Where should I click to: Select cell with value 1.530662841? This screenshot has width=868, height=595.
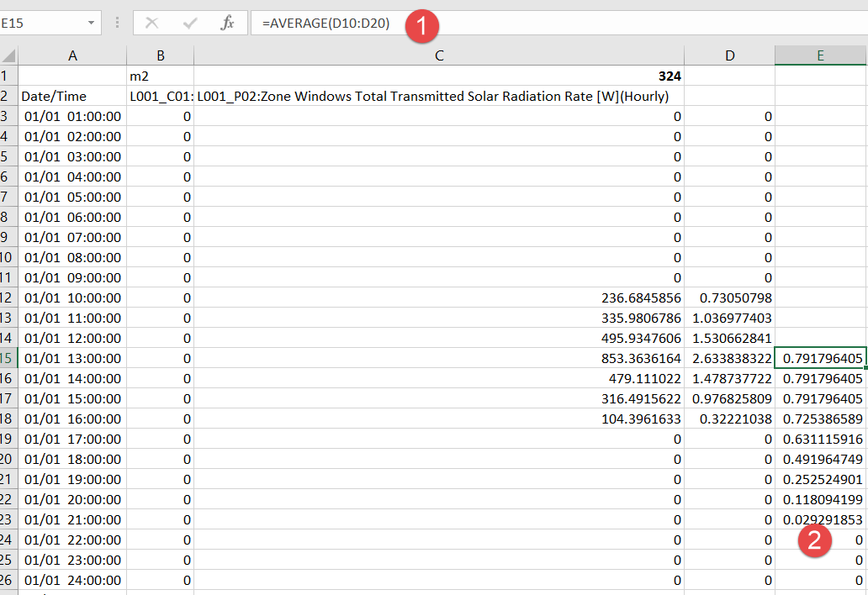pyautogui.click(x=729, y=338)
